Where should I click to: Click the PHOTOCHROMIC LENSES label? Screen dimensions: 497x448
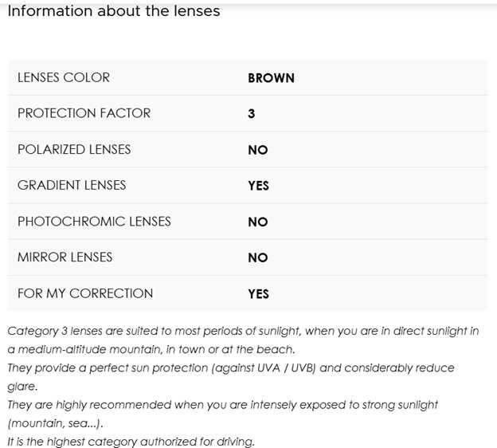[94, 221]
